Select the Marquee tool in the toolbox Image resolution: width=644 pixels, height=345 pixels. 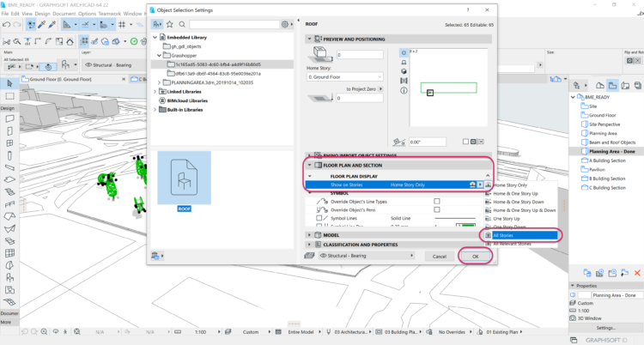[x=9, y=97]
